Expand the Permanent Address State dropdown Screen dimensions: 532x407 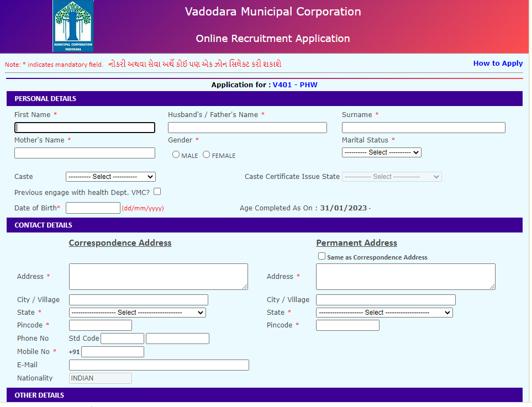(383, 312)
